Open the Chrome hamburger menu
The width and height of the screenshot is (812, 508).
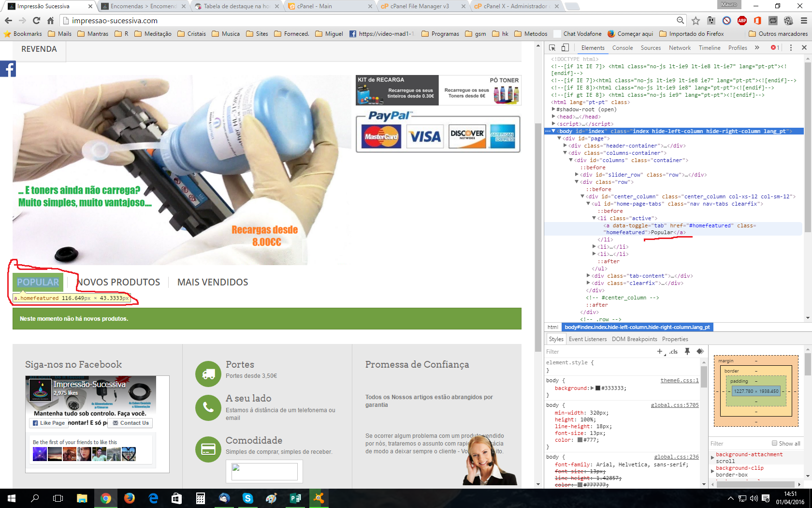click(x=804, y=20)
